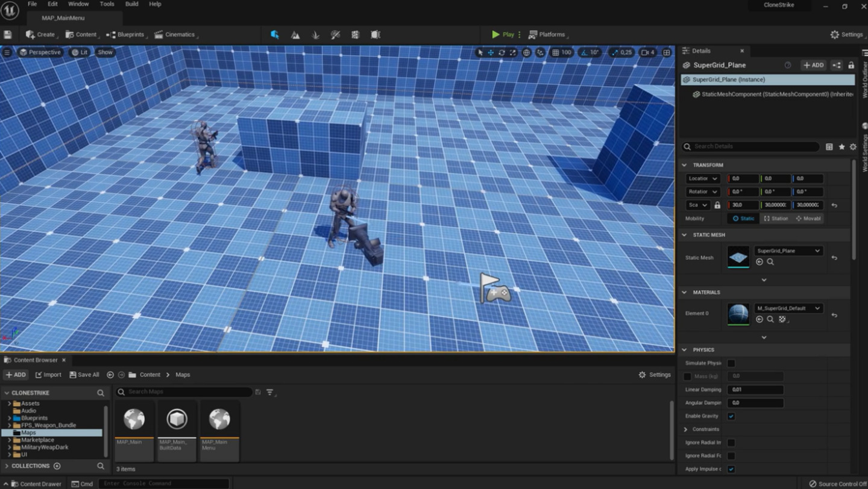
Task: Enable the Simulate Physics checkbox
Action: coord(731,363)
